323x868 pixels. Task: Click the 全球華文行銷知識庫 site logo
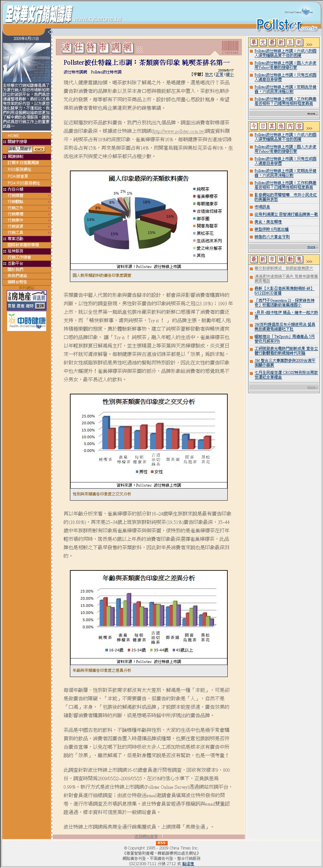[x=38, y=14]
